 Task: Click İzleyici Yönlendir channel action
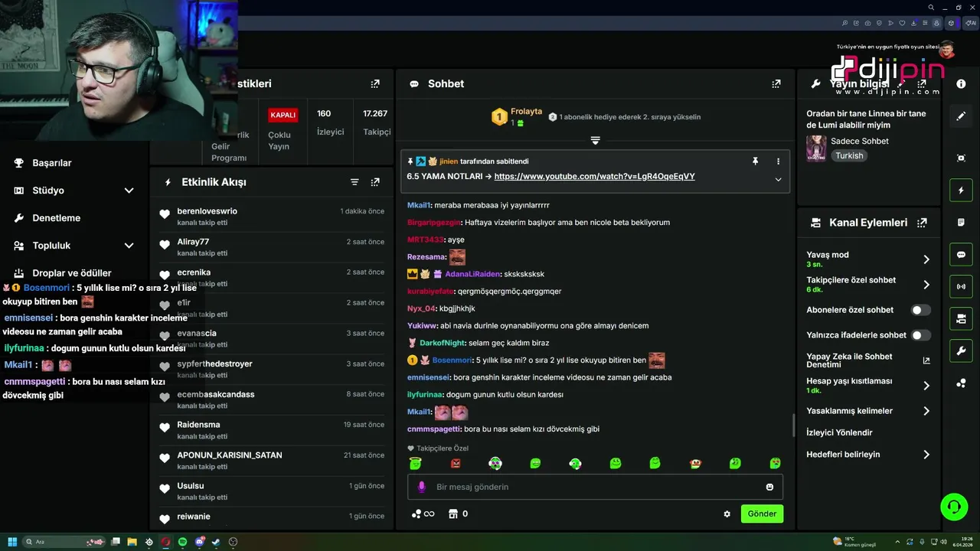click(x=839, y=432)
